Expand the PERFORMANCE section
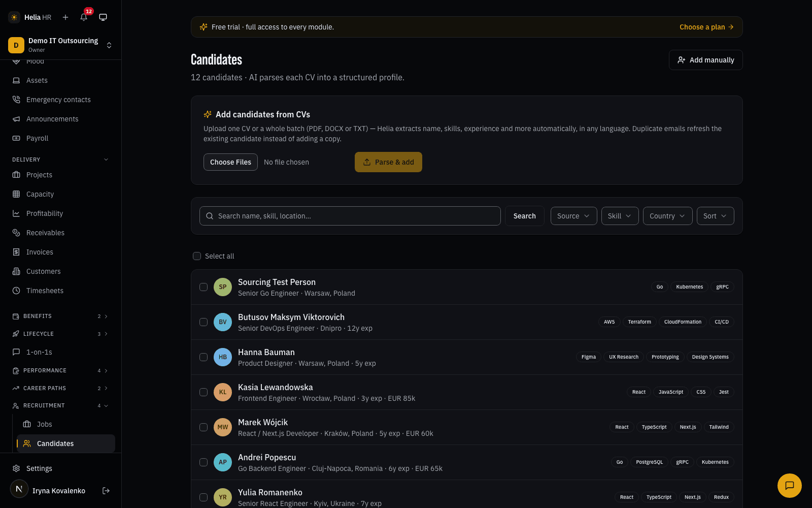The image size is (812, 508). [60, 370]
